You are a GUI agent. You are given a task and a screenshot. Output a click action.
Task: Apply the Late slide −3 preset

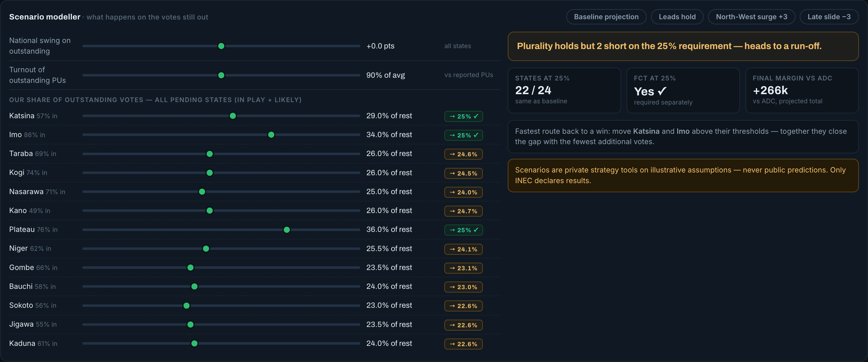(829, 17)
